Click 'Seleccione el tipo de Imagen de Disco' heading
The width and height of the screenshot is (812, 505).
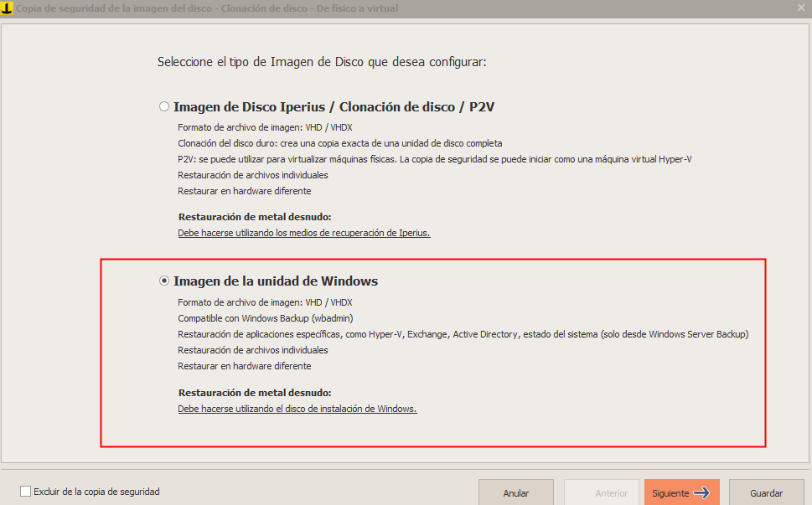(322, 62)
